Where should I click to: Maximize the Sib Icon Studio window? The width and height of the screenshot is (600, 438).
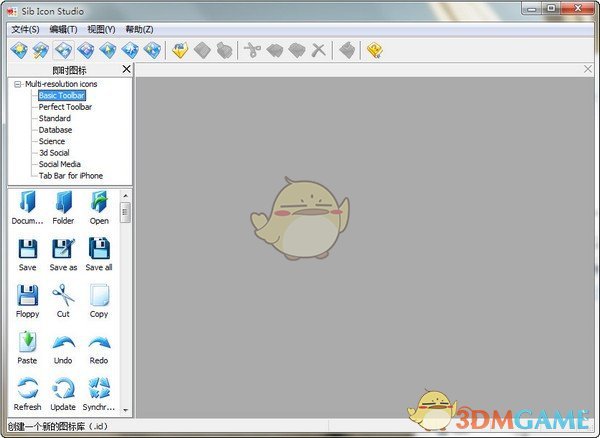551,8
